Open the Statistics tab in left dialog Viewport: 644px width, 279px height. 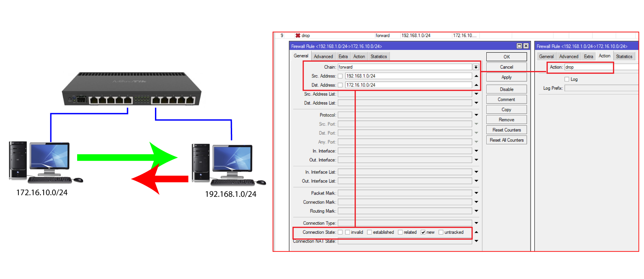coord(378,57)
